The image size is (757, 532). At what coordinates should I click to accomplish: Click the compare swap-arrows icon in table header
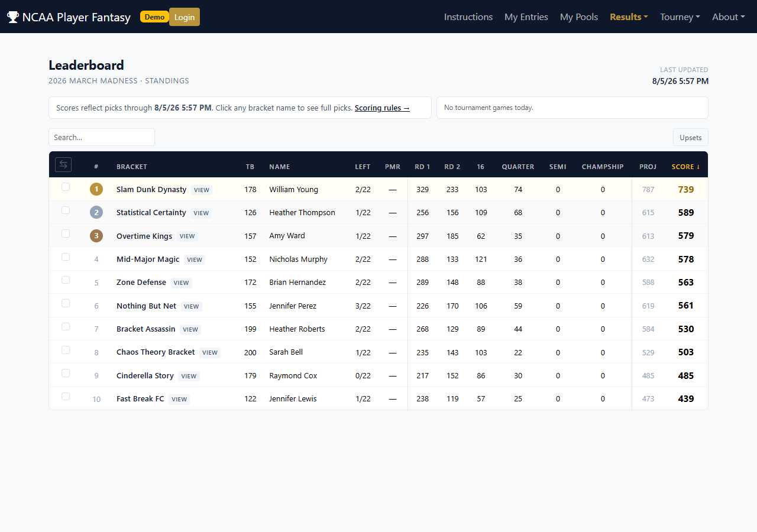(x=63, y=164)
